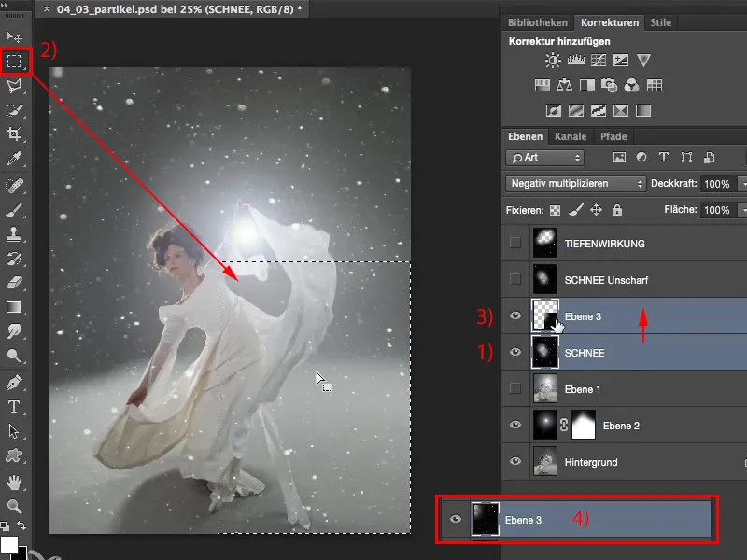Open blend mode Negativ multiplizieren dropdown
The height and width of the screenshot is (560, 747).
point(575,183)
